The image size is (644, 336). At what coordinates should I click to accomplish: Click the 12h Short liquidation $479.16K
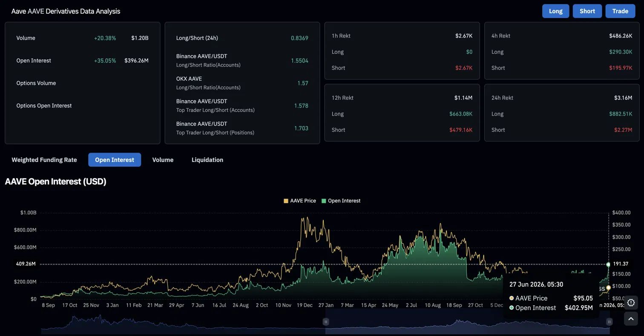click(x=461, y=130)
